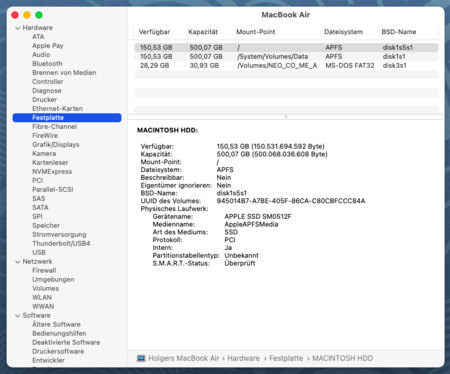Screen dimensions: 450x374
Task: Collapse the Software section in sidebar
Action: (x=18, y=316)
